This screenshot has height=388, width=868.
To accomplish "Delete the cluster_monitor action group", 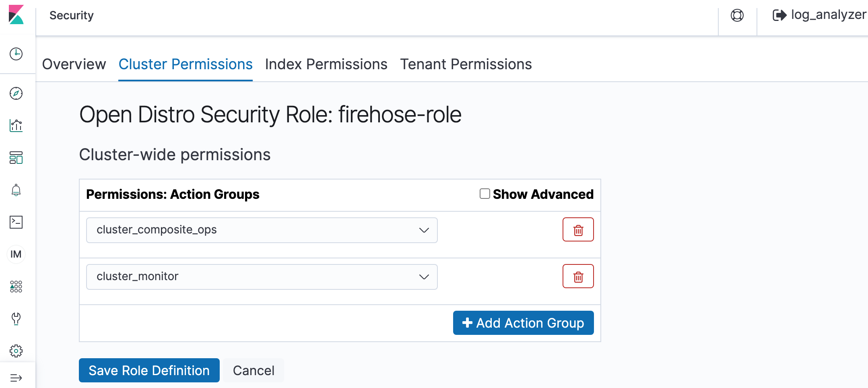I will click(578, 277).
